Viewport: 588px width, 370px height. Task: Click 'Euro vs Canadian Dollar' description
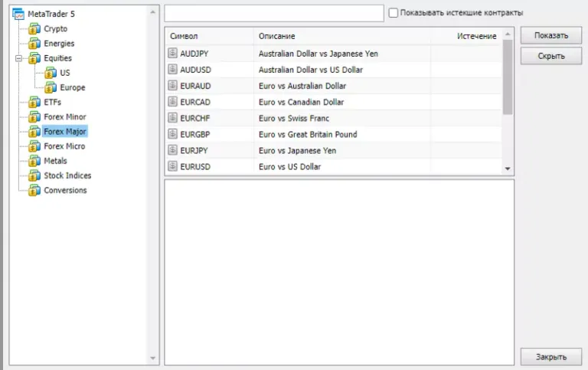pyautogui.click(x=301, y=102)
